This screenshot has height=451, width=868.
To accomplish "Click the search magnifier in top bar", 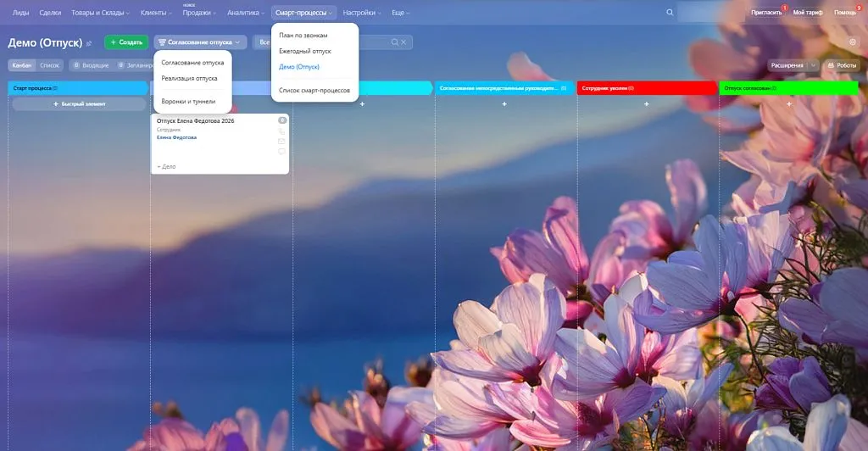I will (x=670, y=13).
